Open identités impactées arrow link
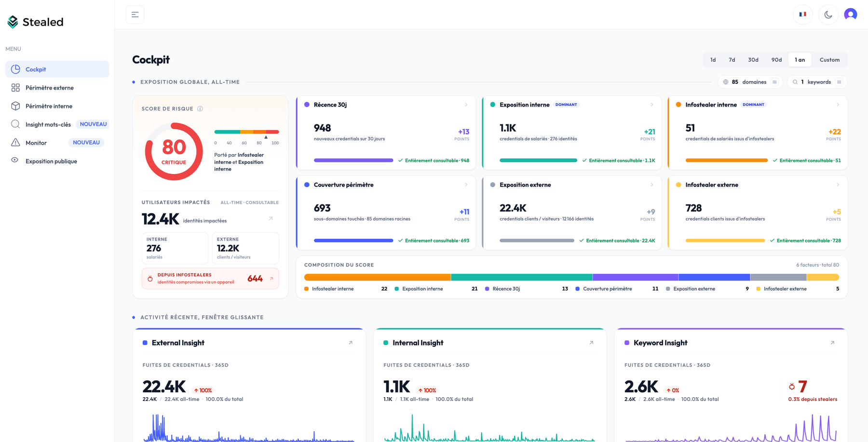Screen dimensions: 868x442 point(271,218)
